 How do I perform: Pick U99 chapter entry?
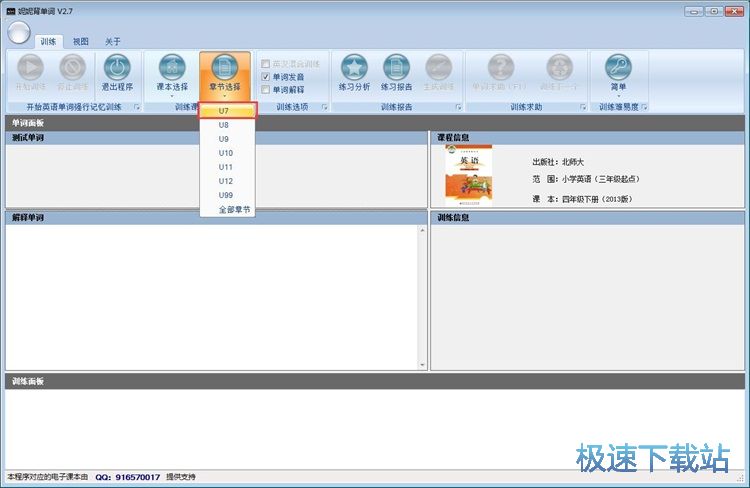pyautogui.click(x=226, y=195)
